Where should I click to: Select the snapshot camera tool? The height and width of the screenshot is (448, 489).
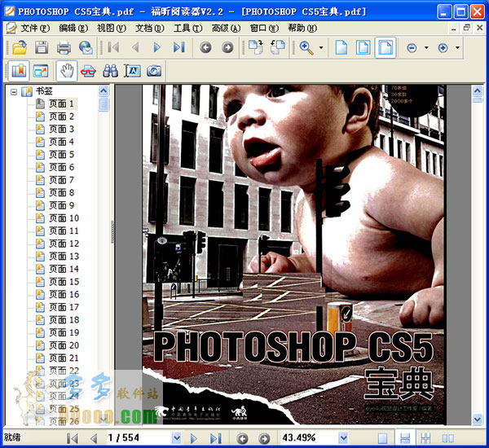tap(154, 71)
